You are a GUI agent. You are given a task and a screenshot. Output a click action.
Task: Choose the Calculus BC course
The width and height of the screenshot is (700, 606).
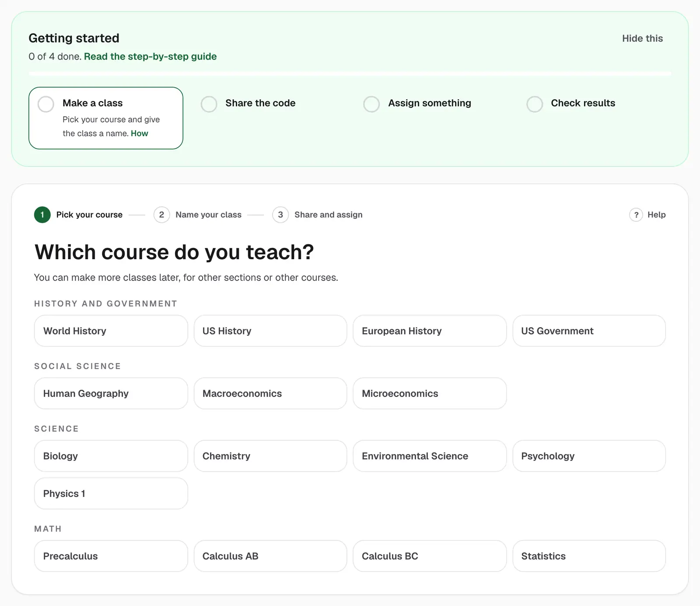[430, 556]
